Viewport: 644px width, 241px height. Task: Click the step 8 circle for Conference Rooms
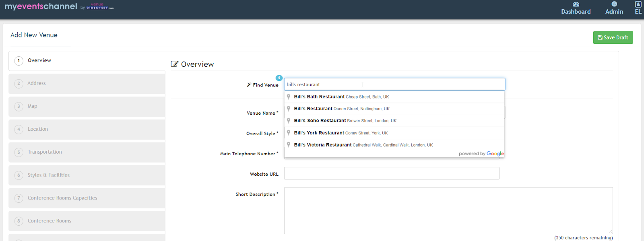19,221
